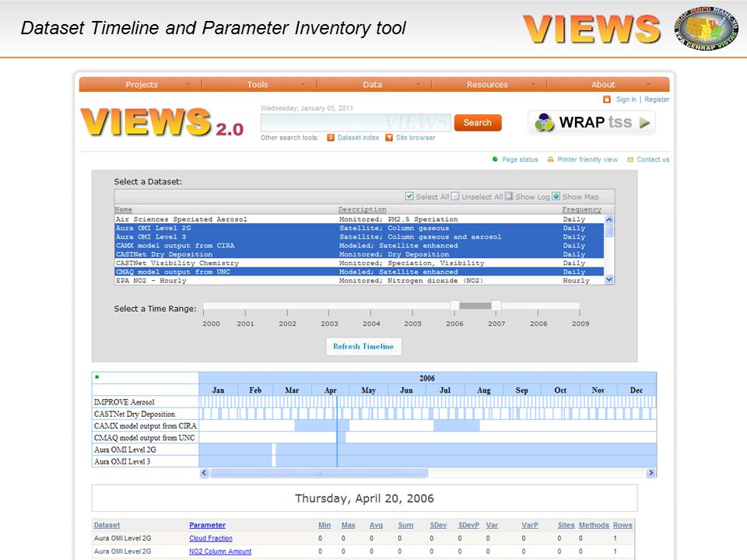Click the Register link

[x=657, y=100]
